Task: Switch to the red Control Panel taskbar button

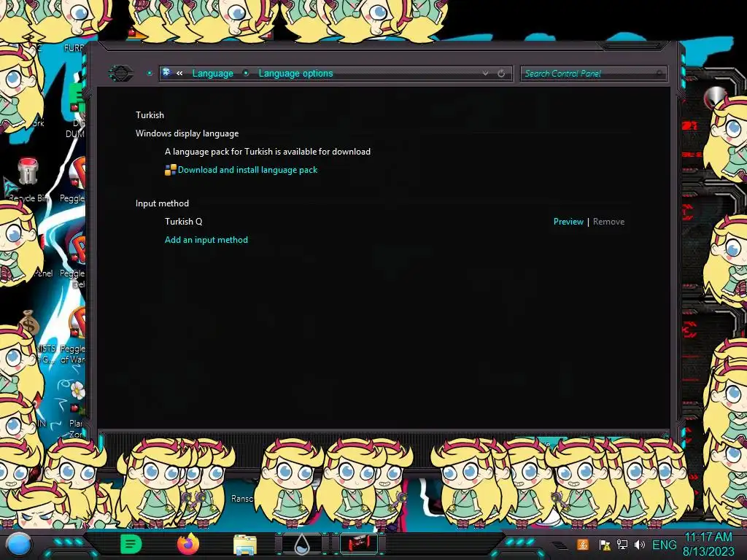Action: click(359, 544)
